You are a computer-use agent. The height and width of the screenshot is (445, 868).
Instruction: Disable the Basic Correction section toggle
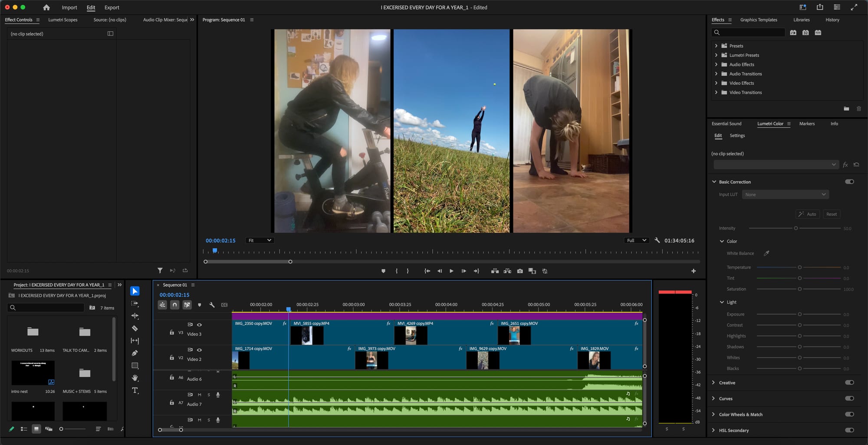[849, 181]
